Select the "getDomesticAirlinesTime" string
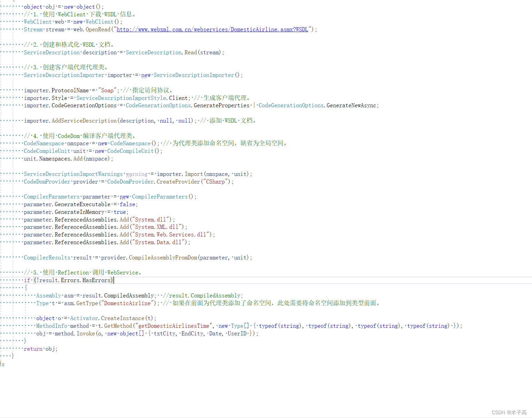Image resolution: width=532 pixels, height=418 pixels. tap(174, 326)
